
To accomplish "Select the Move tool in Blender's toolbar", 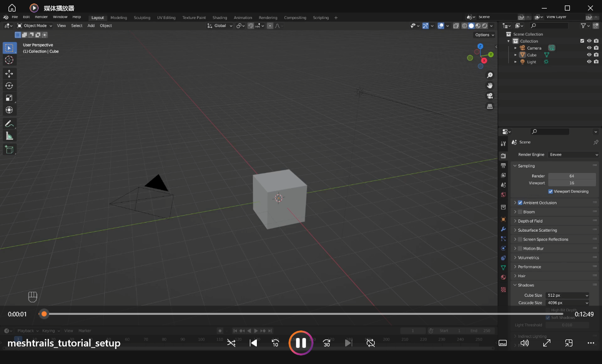I will (9, 73).
